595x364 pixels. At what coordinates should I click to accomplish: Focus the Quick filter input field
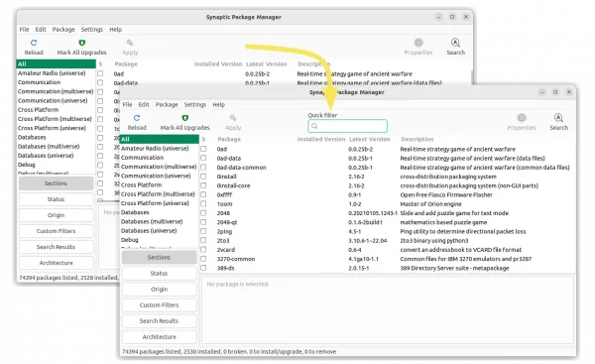click(x=348, y=126)
